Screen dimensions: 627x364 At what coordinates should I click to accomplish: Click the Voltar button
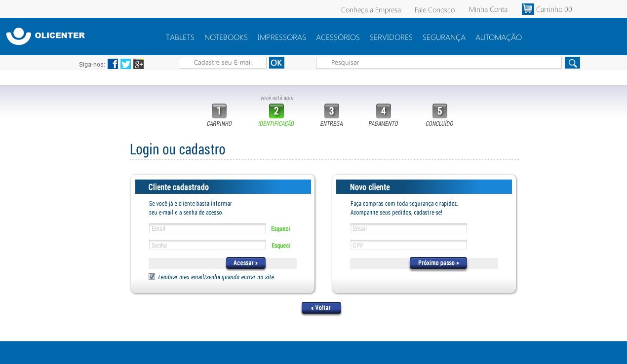coord(321,308)
